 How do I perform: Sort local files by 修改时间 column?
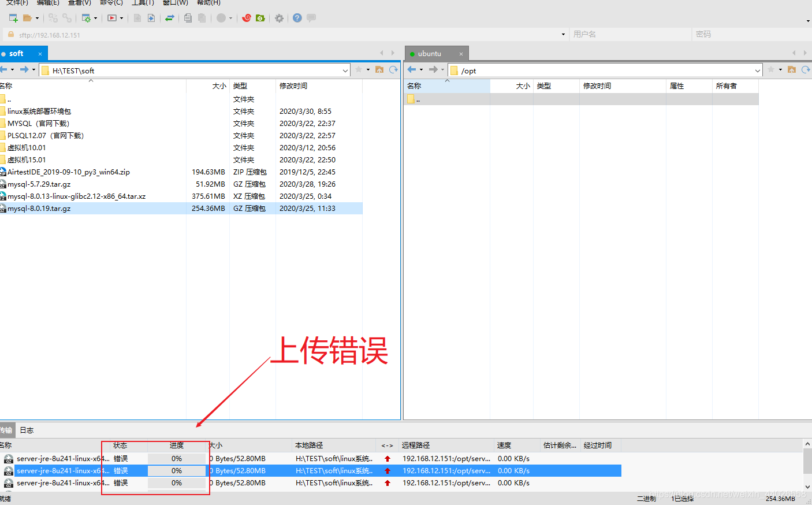click(x=319, y=86)
